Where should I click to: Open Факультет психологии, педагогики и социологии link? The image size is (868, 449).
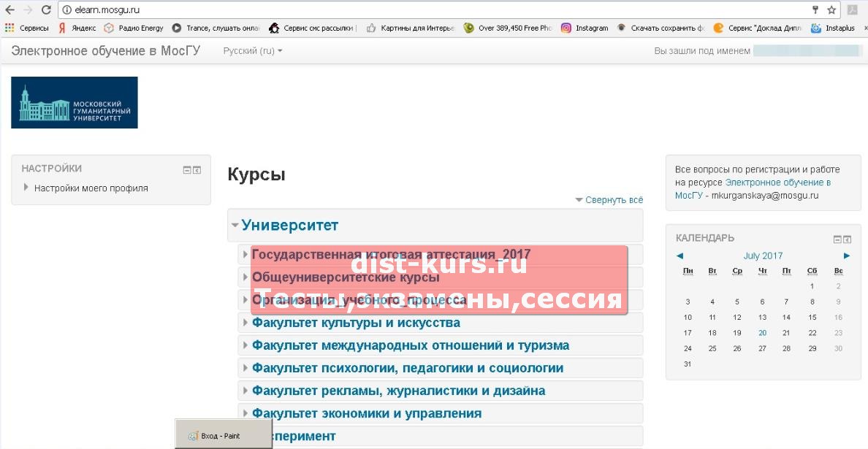(408, 368)
